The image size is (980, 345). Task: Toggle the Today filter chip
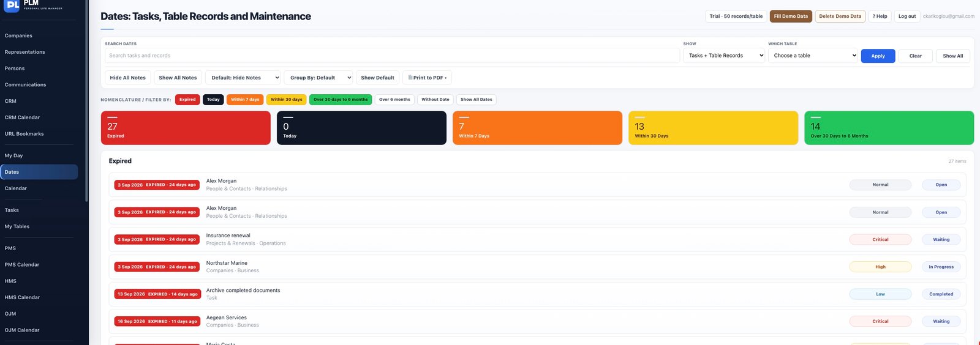click(213, 100)
